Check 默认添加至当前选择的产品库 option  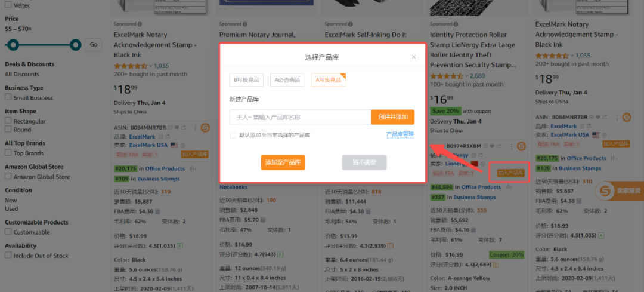(x=233, y=135)
